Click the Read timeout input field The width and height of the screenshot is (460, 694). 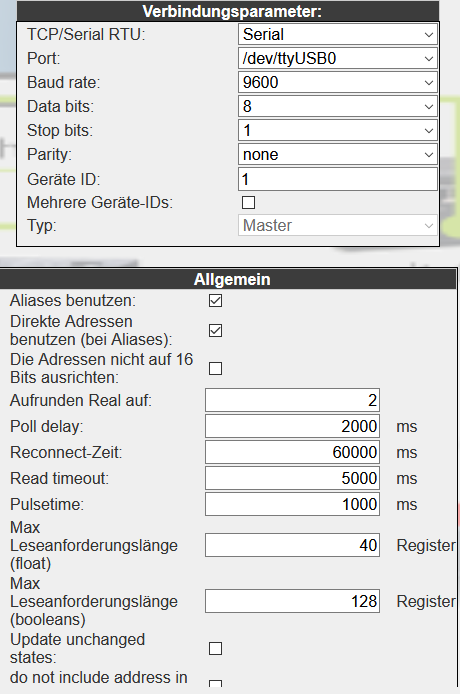point(292,478)
